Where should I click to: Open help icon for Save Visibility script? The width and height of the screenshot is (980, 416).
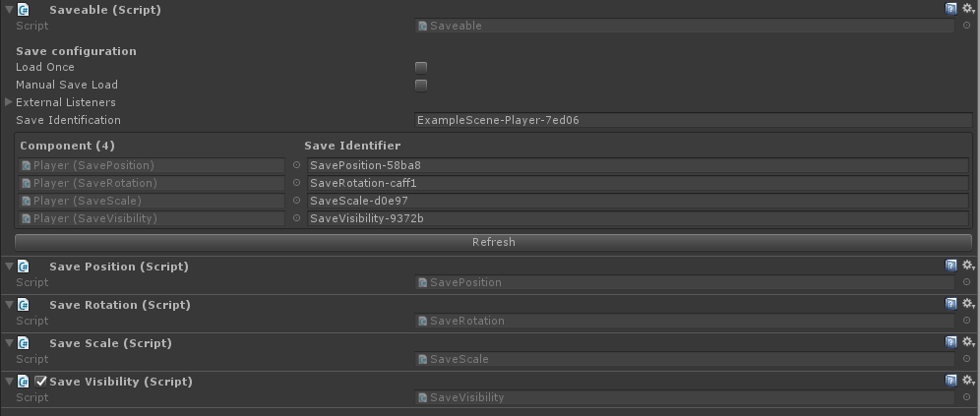(950, 381)
